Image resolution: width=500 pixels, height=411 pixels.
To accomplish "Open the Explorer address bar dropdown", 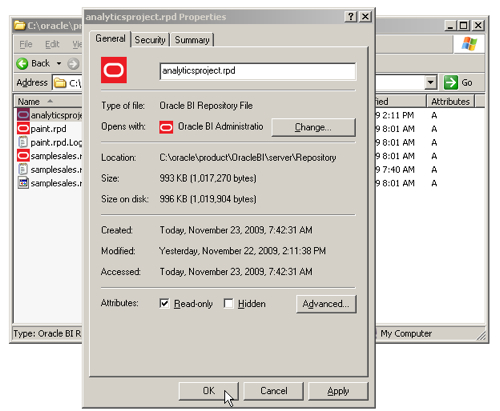I will click(431, 82).
